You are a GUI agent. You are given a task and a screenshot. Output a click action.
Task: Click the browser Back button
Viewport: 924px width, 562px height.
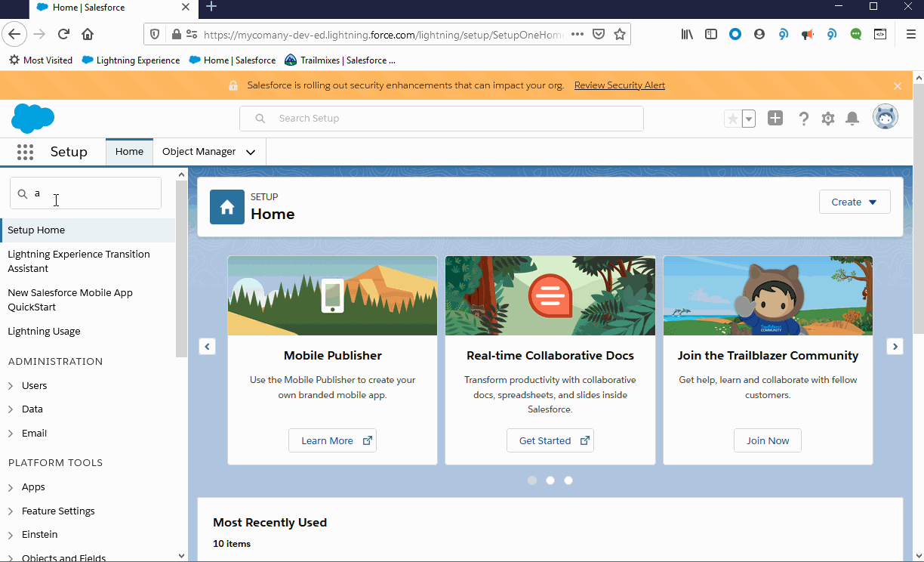[x=14, y=34]
